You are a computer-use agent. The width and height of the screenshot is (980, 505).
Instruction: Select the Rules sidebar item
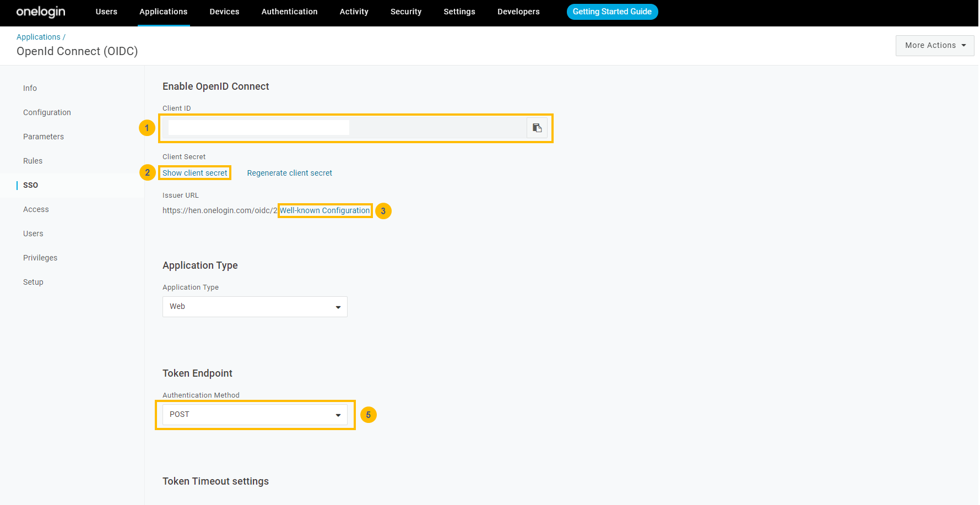(33, 161)
